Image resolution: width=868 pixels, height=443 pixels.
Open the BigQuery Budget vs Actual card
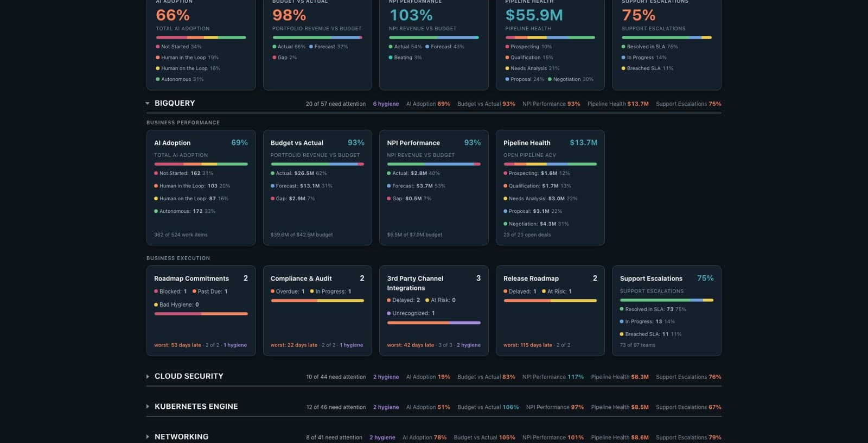(x=317, y=187)
